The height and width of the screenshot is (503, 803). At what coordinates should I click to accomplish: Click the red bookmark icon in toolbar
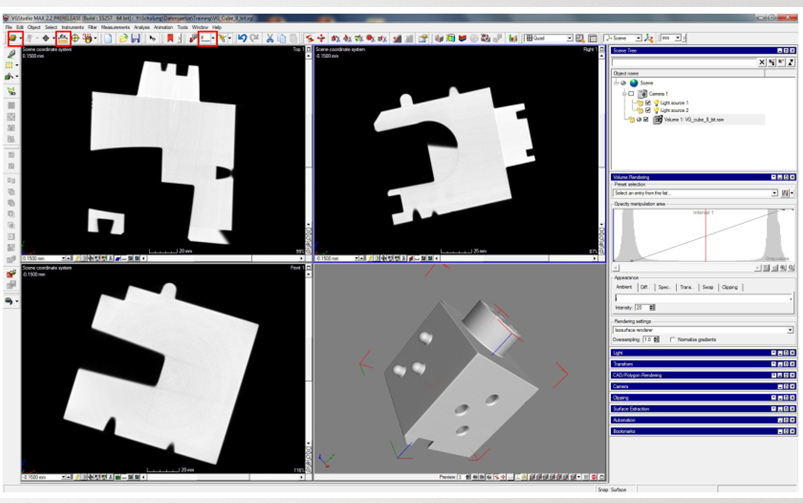point(170,38)
